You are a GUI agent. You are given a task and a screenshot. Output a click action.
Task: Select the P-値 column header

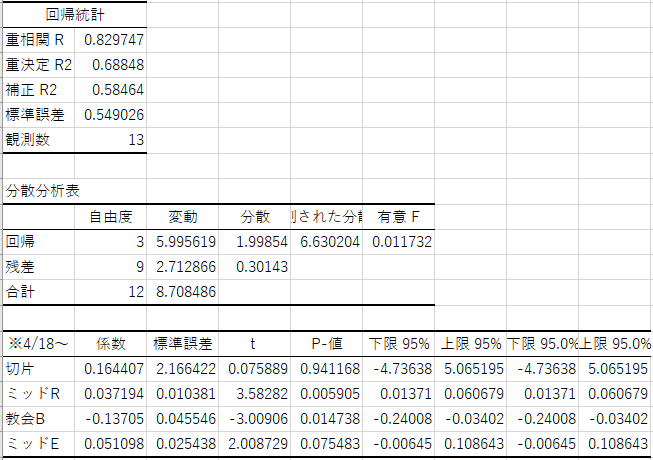pos(326,344)
